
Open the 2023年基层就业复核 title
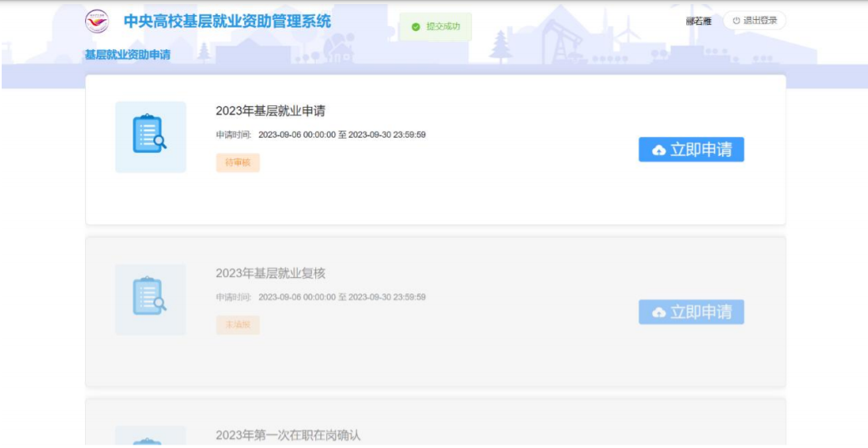point(270,274)
